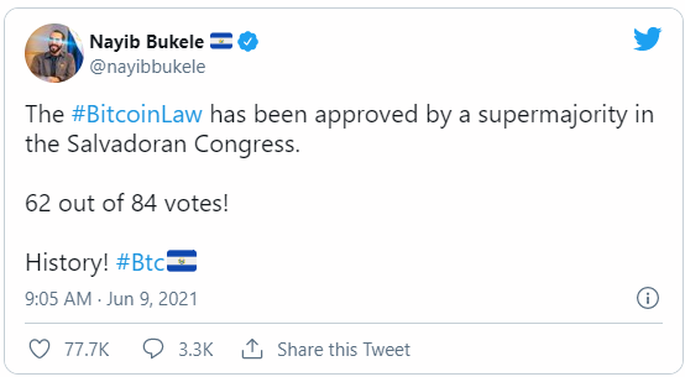Click the share upload arrow icon
Image resolution: width=685 pixels, height=377 pixels.
coord(252,349)
